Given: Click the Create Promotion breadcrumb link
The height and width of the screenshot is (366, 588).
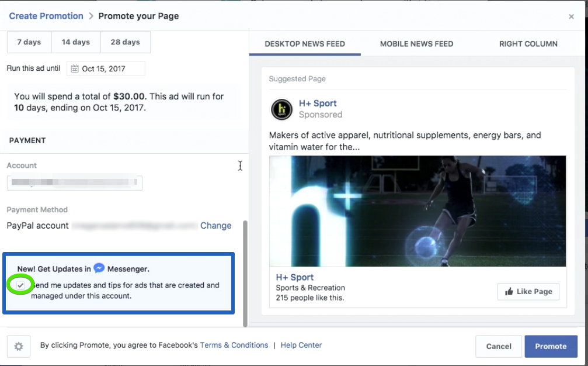Looking at the screenshot, I should (x=46, y=16).
